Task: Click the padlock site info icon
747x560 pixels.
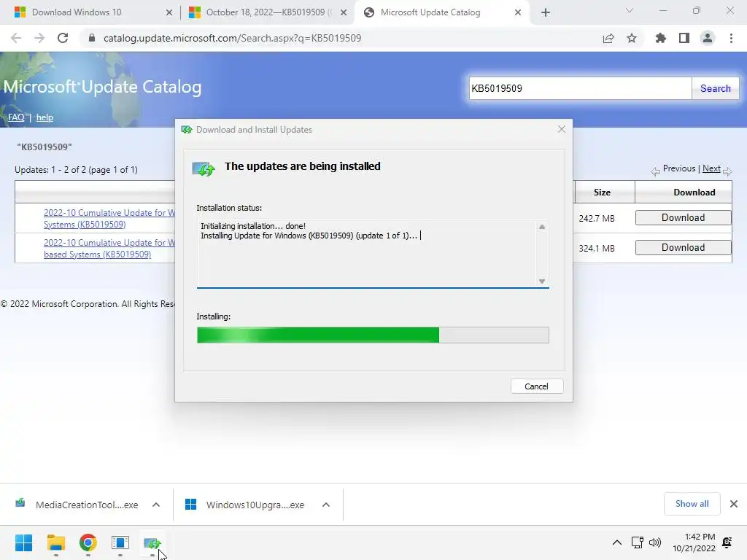Action: 92,38
